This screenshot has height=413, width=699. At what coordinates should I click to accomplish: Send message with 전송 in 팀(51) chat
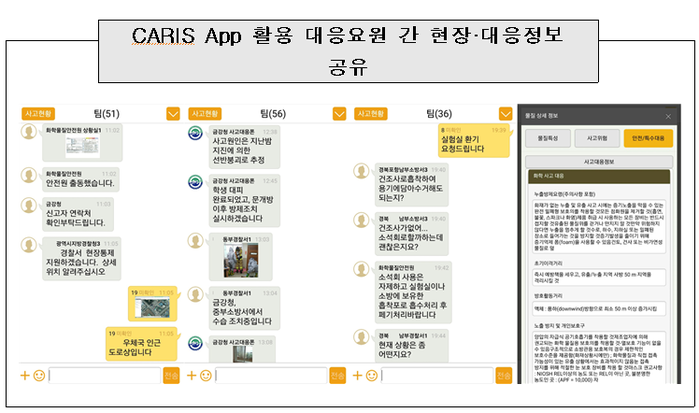(x=171, y=376)
